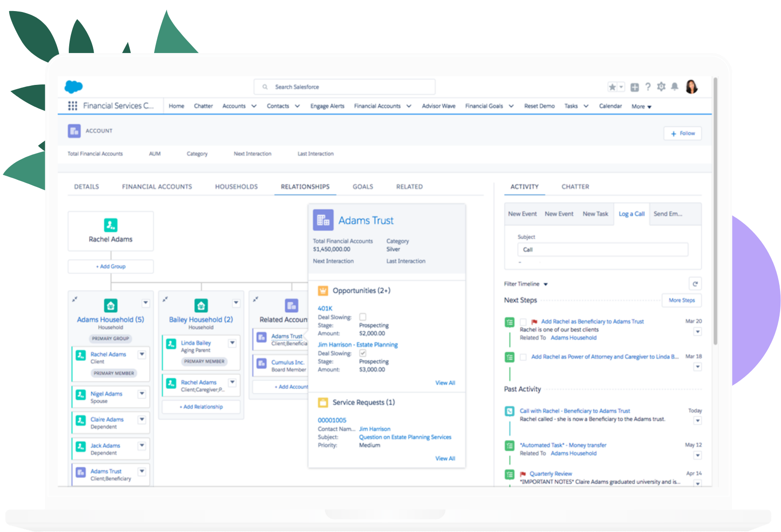
Task: Open the Calendar navigation item
Action: (610, 106)
